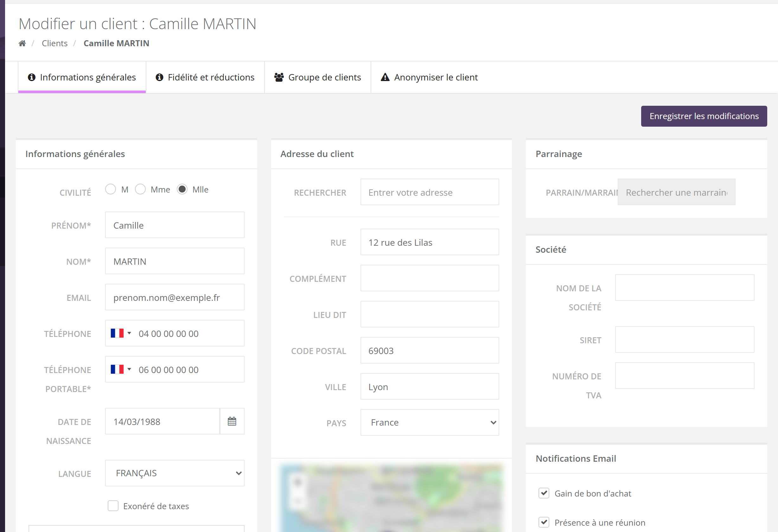Select the Mme civility radio button
778x532 pixels.
pyautogui.click(x=140, y=189)
